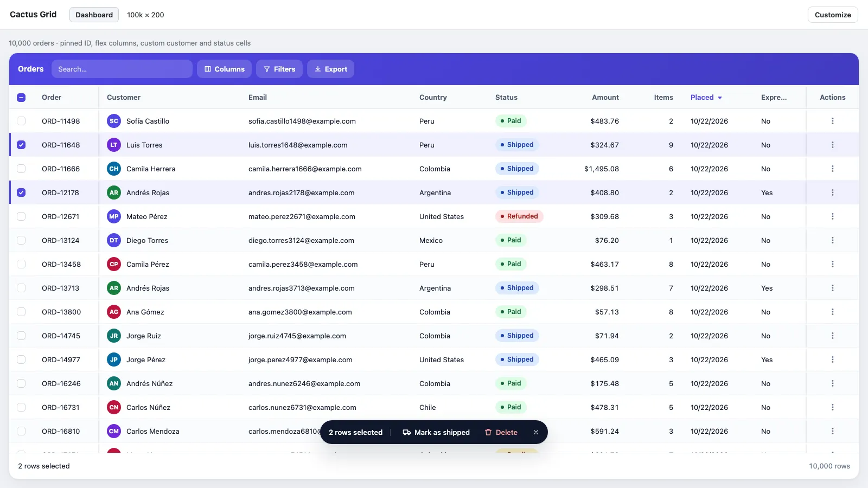Switch to the Dashboard tab
The width and height of the screenshot is (868, 488).
click(94, 15)
